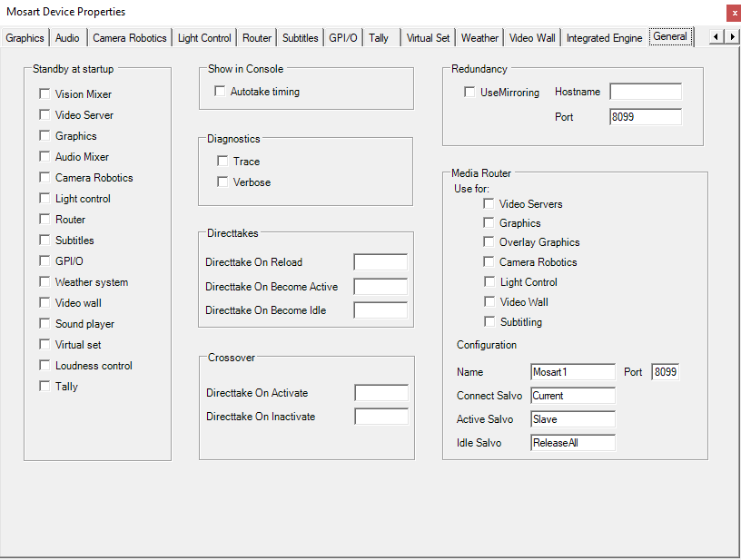
Task: Click the Crossover Directtake On Activate field
Action: (x=380, y=393)
